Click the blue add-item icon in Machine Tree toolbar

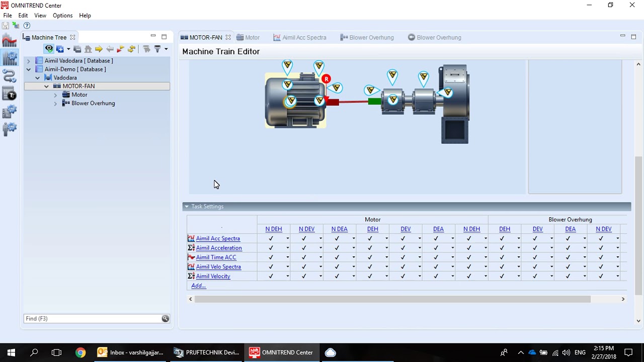[60, 49]
